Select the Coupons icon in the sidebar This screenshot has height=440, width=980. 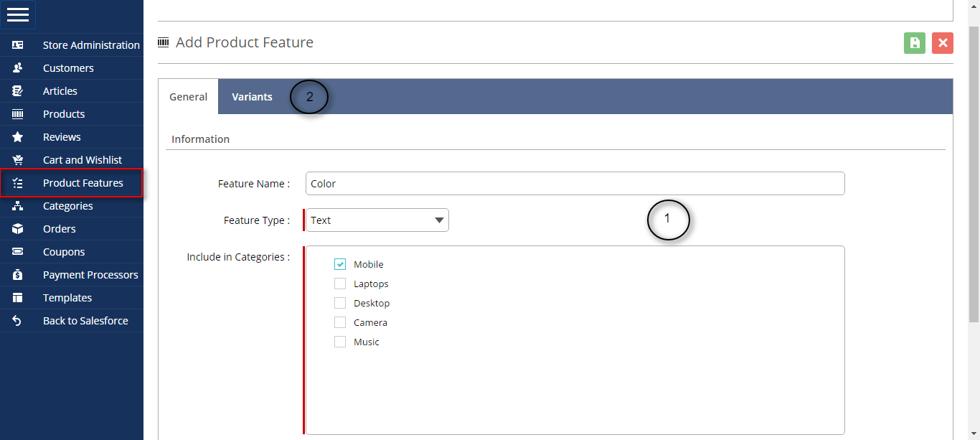pyautogui.click(x=17, y=251)
